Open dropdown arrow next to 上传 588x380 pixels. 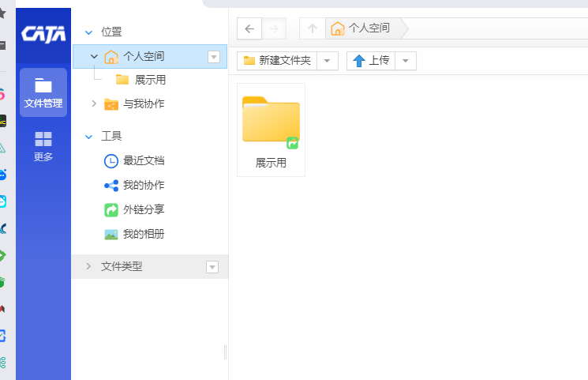click(405, 61)
